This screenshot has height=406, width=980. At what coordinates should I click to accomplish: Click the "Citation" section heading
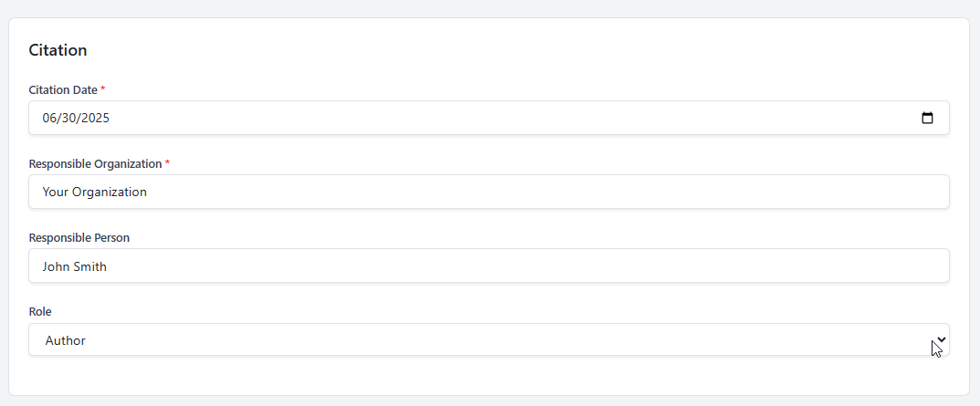point(58,50)
